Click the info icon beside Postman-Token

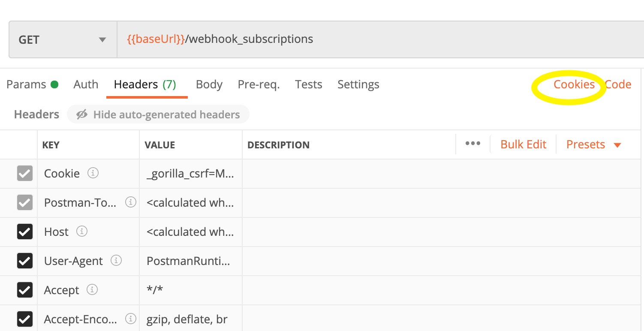131,202
